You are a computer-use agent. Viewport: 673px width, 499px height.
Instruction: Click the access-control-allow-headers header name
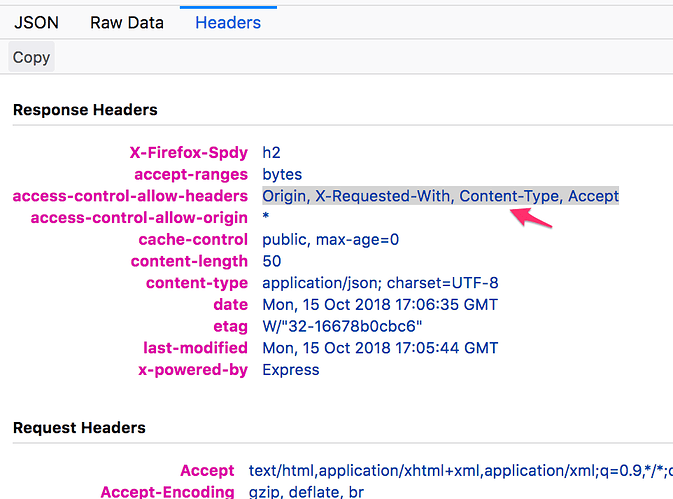point(130,196)
